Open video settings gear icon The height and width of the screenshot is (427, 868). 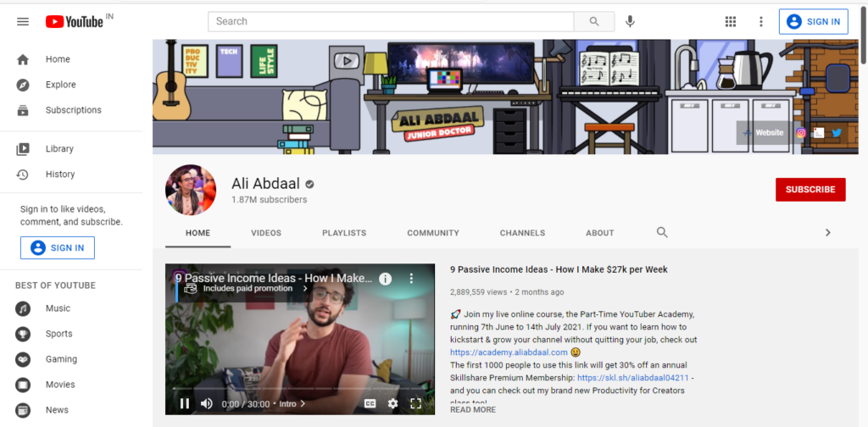coord(393,403)
